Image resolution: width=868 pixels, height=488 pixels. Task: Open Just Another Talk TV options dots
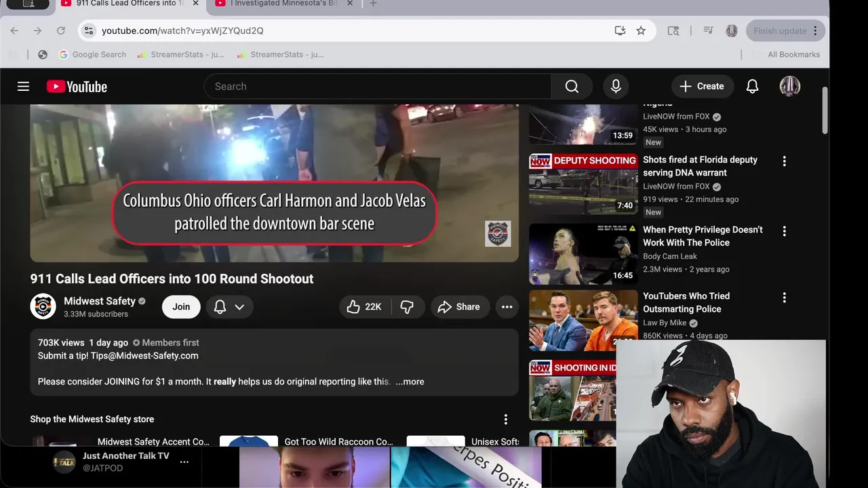point(184,462)
